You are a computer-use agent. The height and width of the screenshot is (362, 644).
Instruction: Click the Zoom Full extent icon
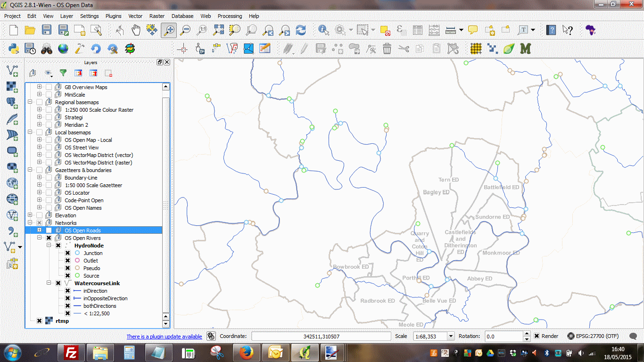pos(218,30)
